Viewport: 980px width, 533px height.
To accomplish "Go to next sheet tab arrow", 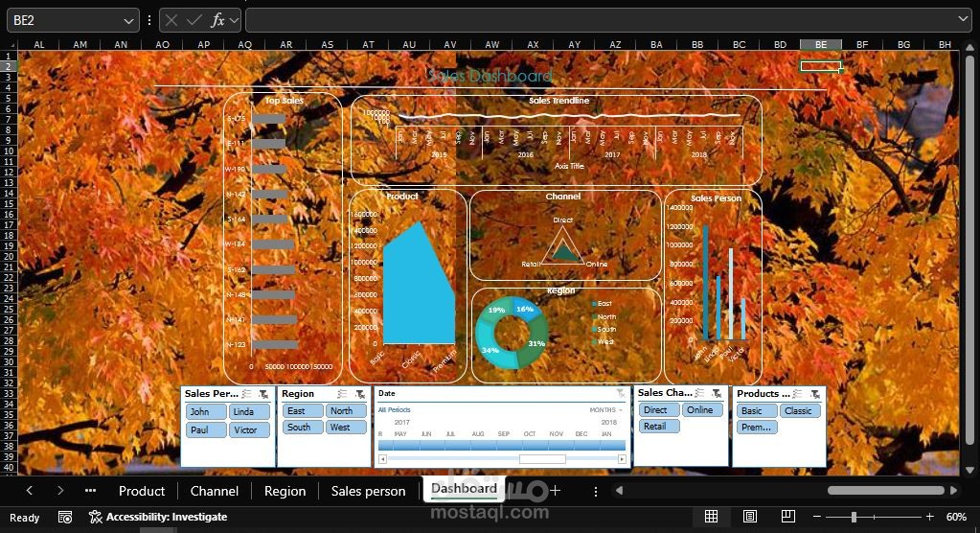I will 60,491.
